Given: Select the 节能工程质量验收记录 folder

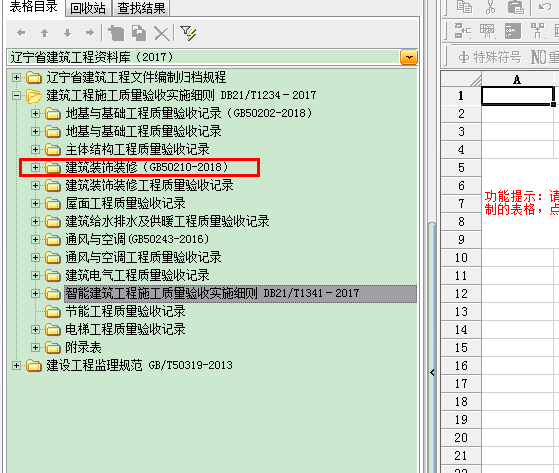Looking at the screenshot, I should (x=125, y=311).
